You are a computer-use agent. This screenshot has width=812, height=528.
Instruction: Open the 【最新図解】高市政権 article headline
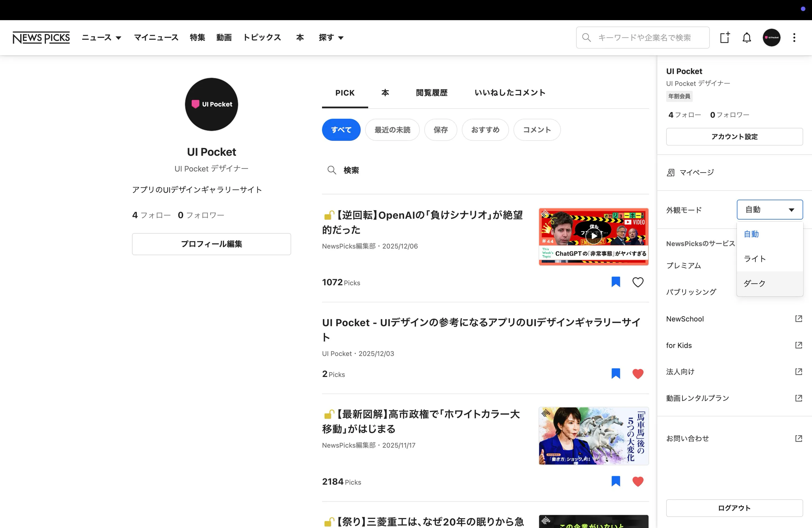[x=421, y=421]
